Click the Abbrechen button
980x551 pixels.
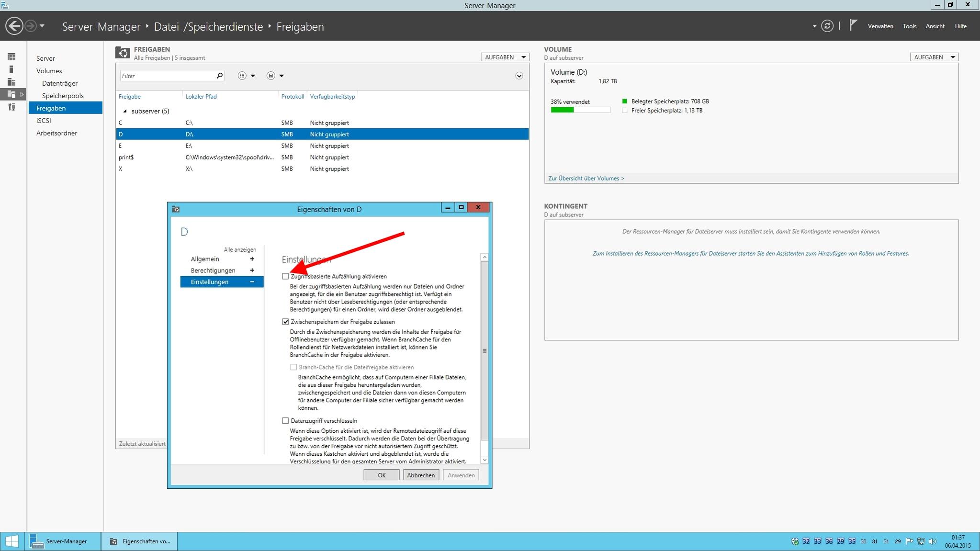point(420,475)
